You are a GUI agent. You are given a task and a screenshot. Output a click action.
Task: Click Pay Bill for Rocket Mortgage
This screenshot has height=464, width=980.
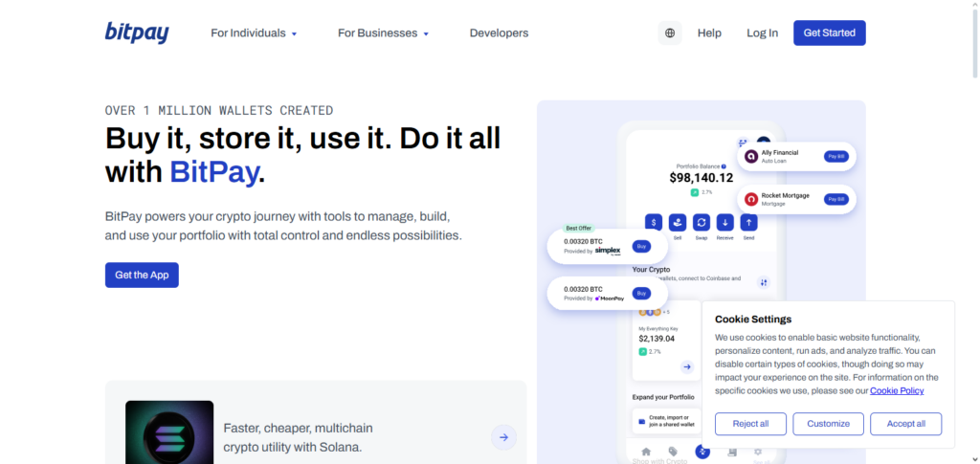coord(836,199)
